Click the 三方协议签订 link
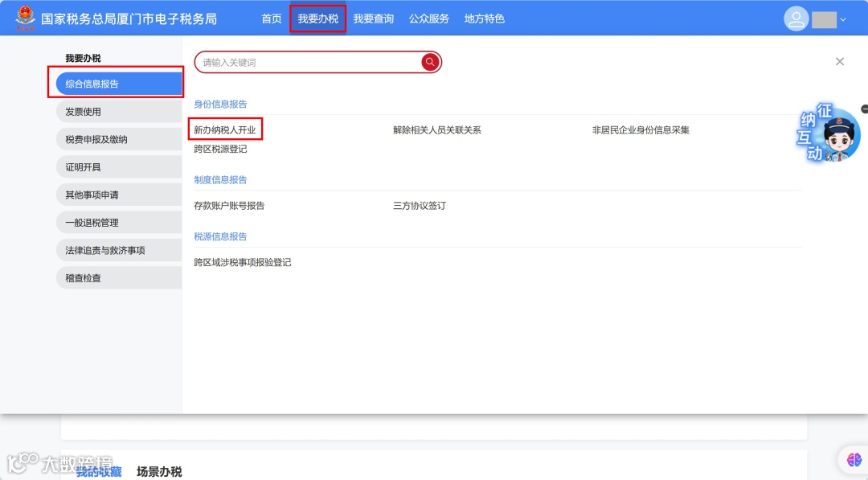868x480 pixels. pyautogui.click(x=418, y=205)
